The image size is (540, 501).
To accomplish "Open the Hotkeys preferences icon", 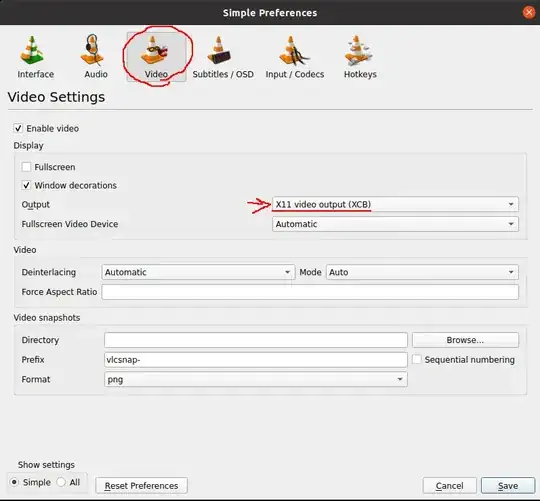I will [358, 50].
